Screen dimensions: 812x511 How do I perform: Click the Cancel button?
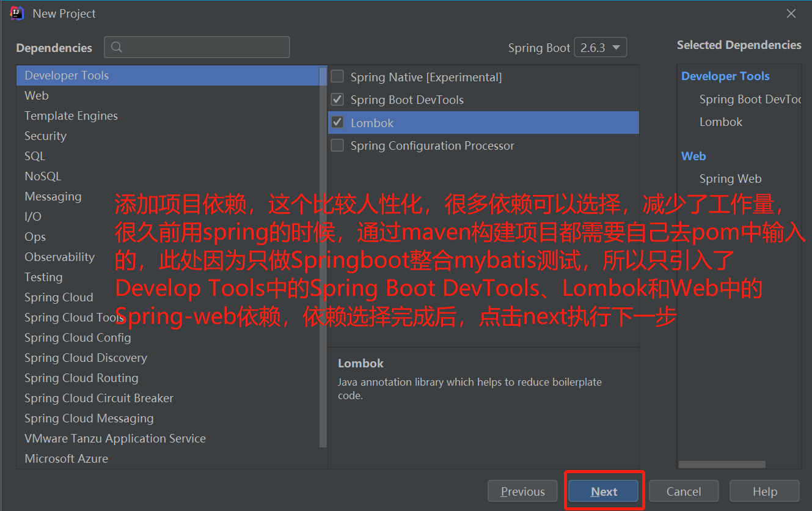(684, 491)
